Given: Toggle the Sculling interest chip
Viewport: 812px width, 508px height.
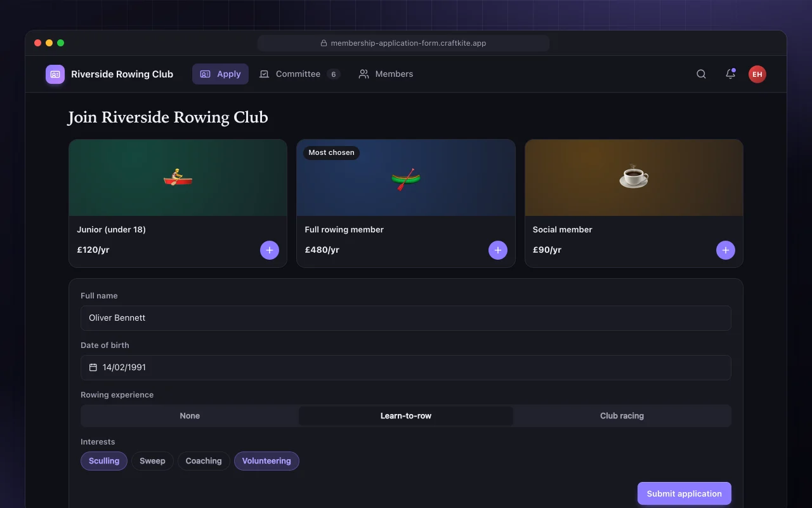Looking at the screenshot, I should pos(104,461).
